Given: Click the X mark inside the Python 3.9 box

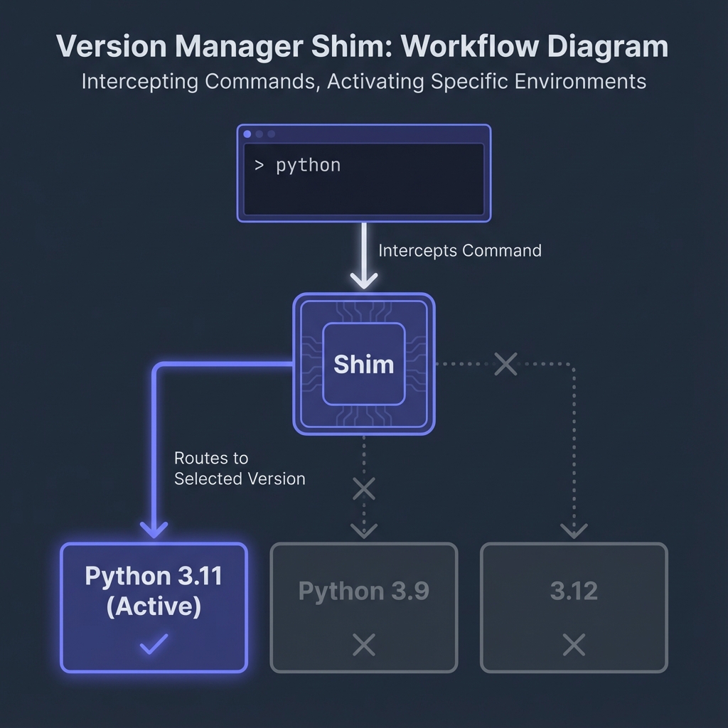Looking at the screenshot, I should (x=363, y=645).
